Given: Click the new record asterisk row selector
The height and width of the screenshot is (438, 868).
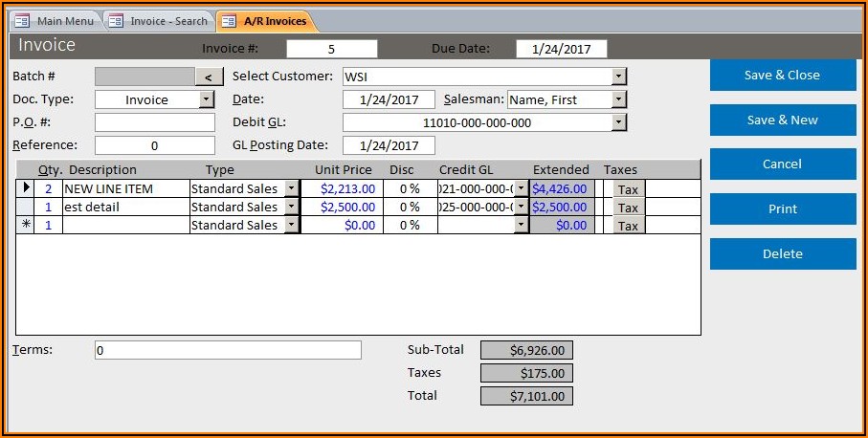Looking at the screenshot, I should coord(26,225).
